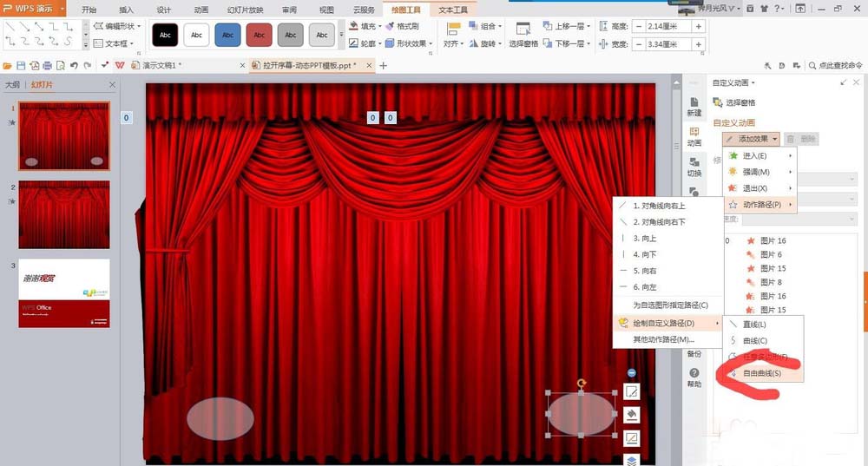868x466 pixels.
Task: Expand the 形状效果 shape effects dropdown
Action: coord(408,43)
